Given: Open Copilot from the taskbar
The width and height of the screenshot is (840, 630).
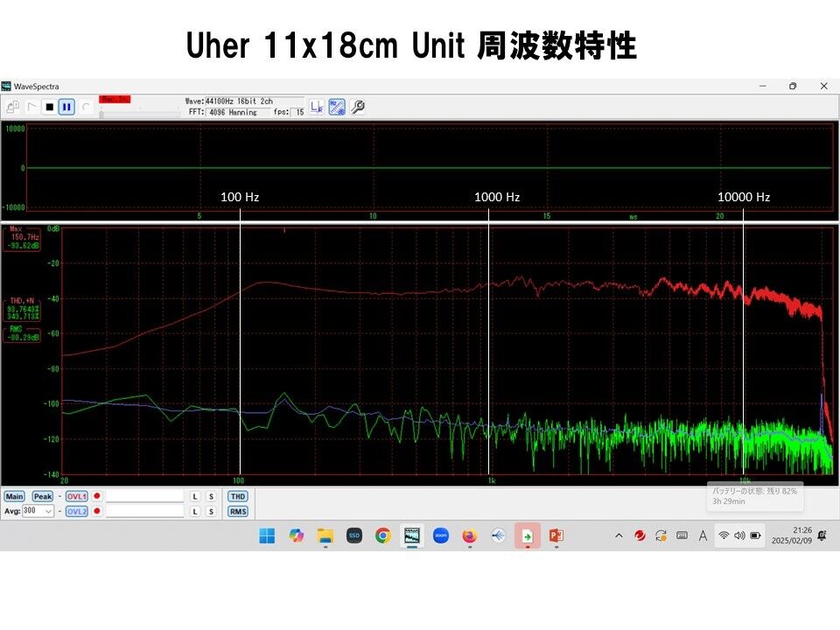Looking at the screenshot, I should point(296,535).
